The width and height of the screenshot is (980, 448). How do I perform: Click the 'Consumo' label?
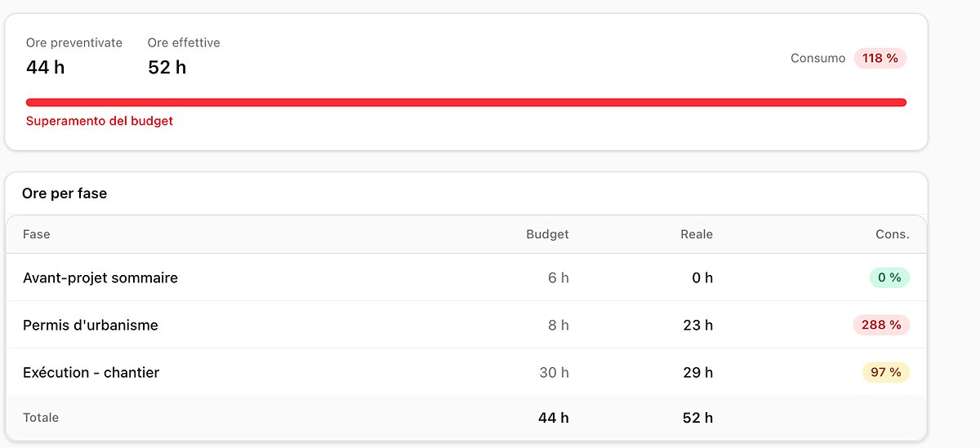(x=818, y=59)
